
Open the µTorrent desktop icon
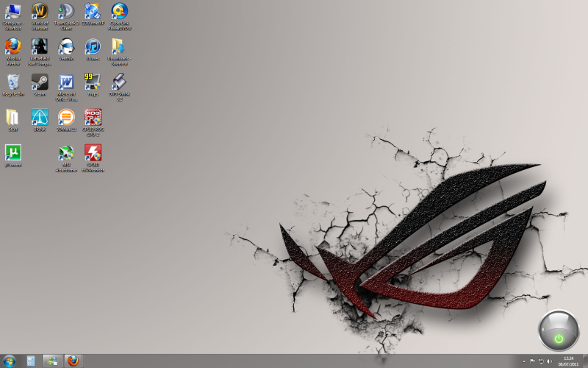[13, 155]
